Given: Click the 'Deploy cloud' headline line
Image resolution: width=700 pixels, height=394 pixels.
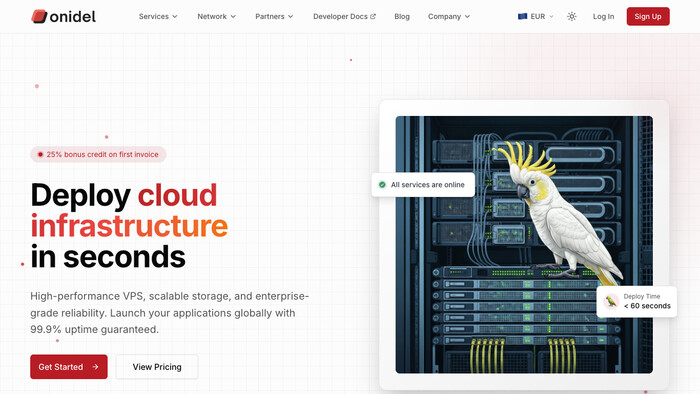Looking at the screenshot, I should (124, 195).
